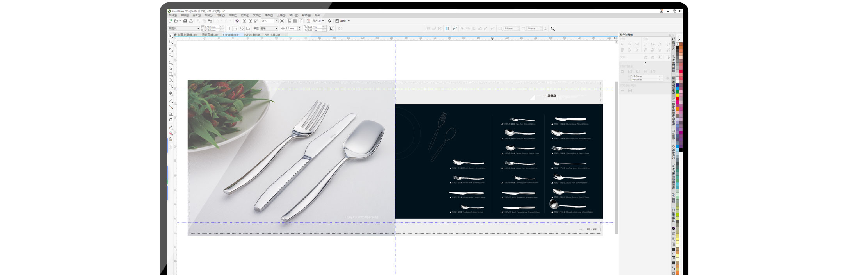Toggle the bleed area display button
This screenshot has height=275, width=868.
332,29
